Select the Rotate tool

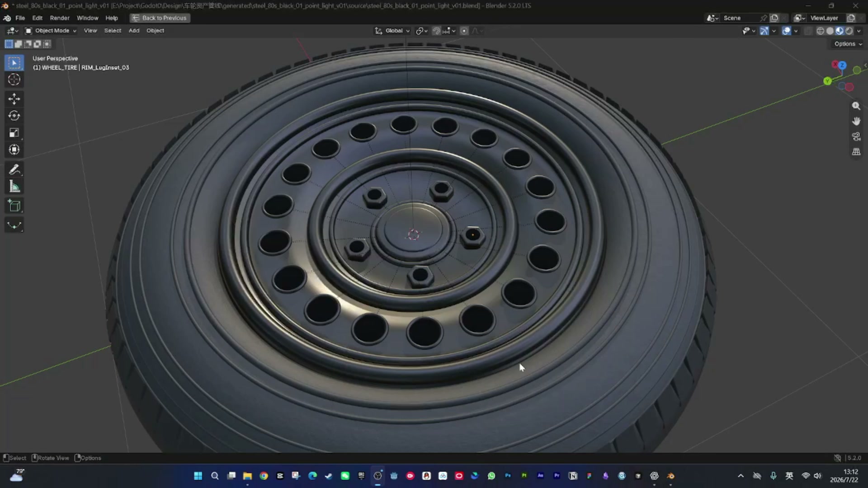tap(14, 116)
